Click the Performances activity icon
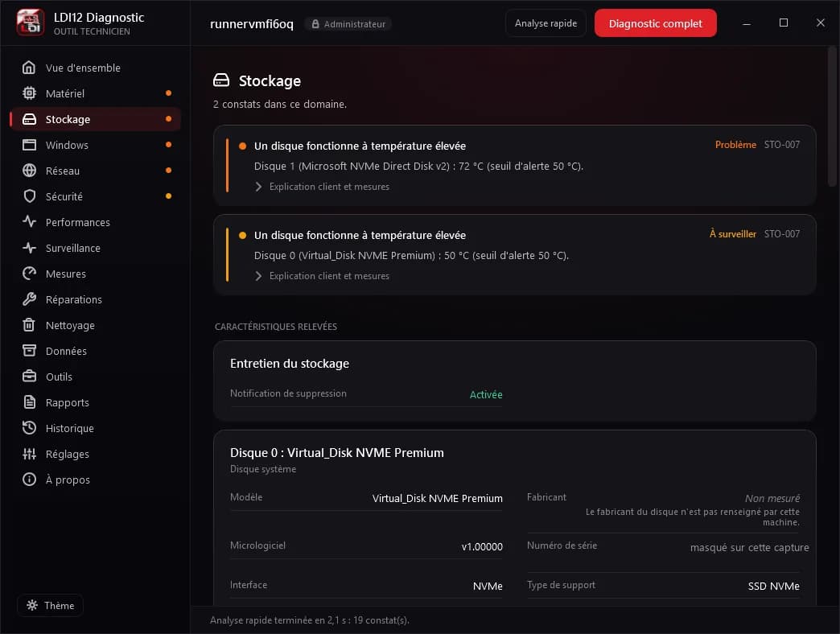 [x=30, y=222]
